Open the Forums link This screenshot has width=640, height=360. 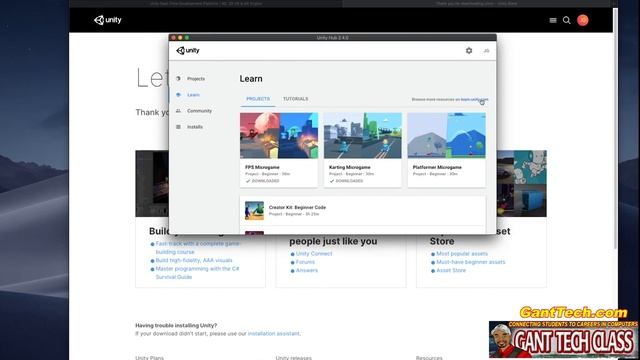click(305, 262)
